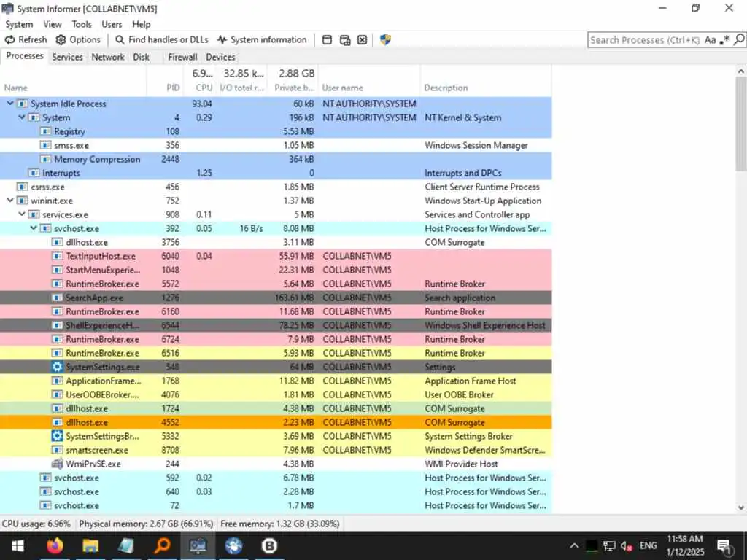The height and width of the screenshot is (560, 747).
Task: Select the ShellExperienceHost row
Action: tap(276, 325)
